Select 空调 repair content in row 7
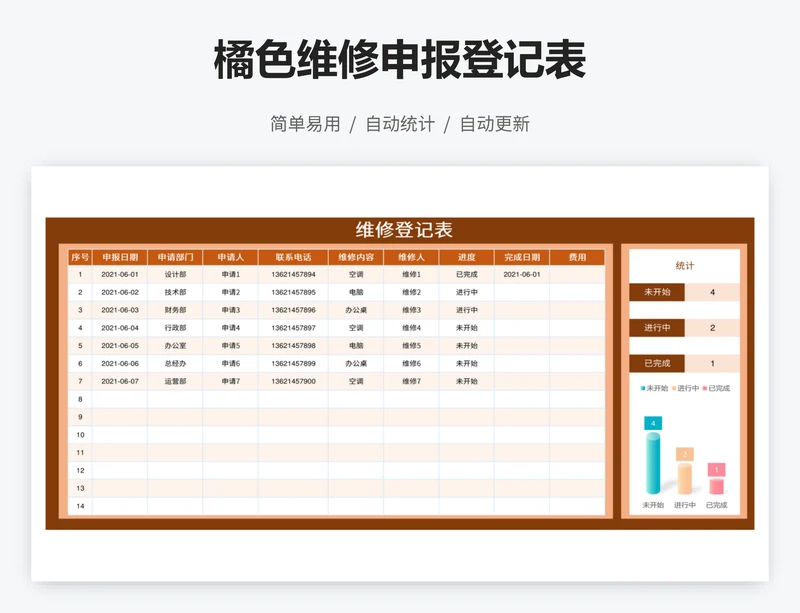The height and width of the screenshot is (613, 800). pos(356,381)
